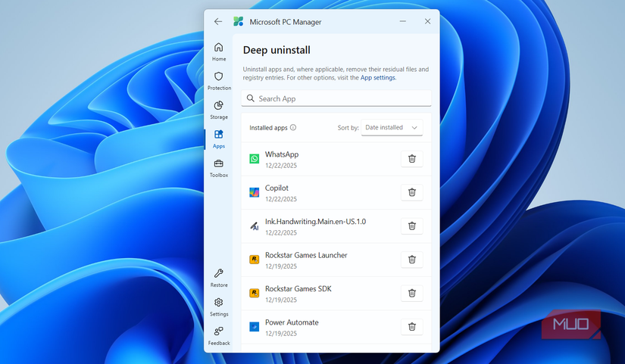Follow the App settings link

[x=377, y=77]
